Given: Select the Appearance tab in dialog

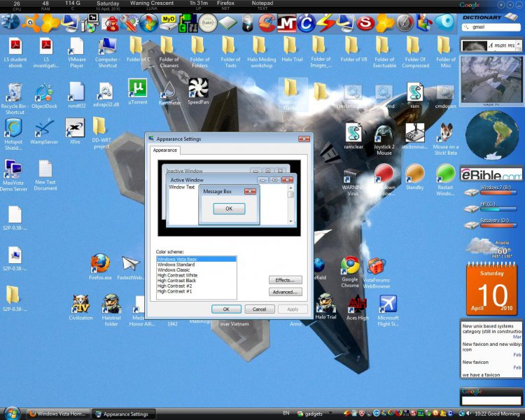Looking at the screenshot, I should coord(165,150).
